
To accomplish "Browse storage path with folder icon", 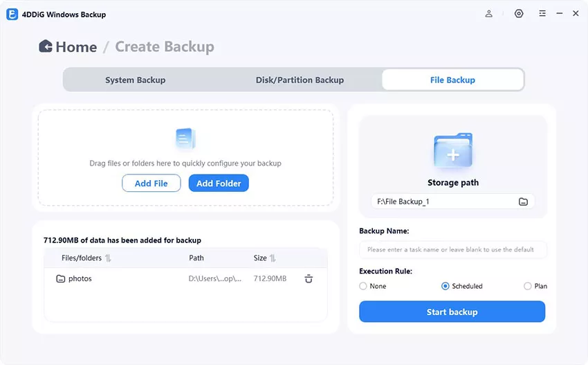I will (523, 202).
